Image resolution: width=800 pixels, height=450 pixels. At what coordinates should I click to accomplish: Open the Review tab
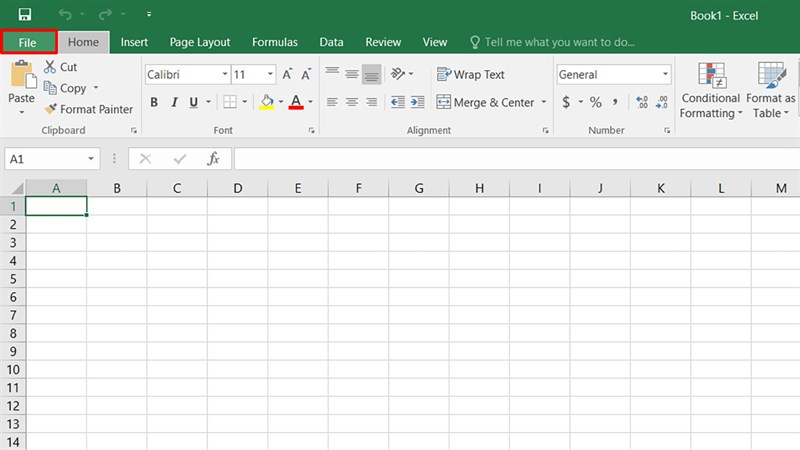coord(383,42)
